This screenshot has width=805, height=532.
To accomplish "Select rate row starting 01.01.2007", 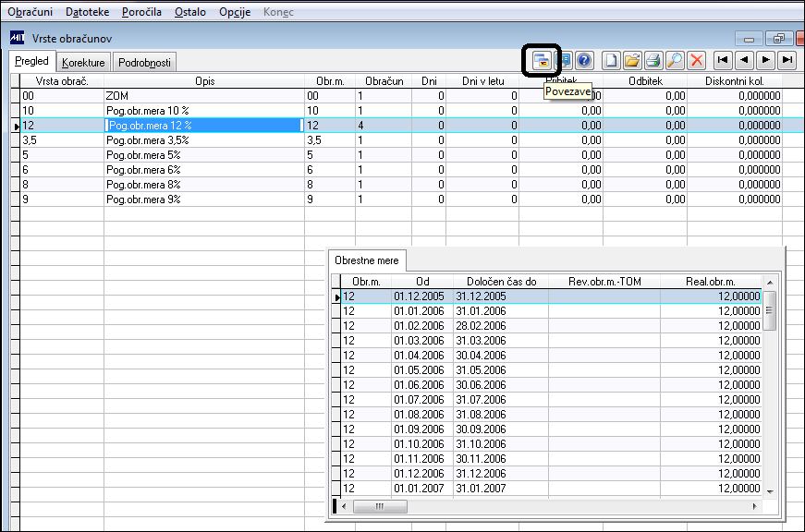I will (552, 489).
